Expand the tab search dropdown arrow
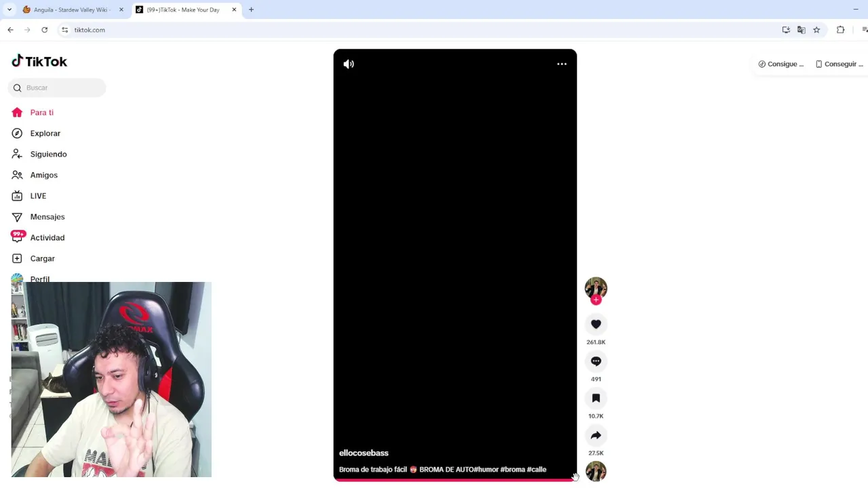 (9, 9)
